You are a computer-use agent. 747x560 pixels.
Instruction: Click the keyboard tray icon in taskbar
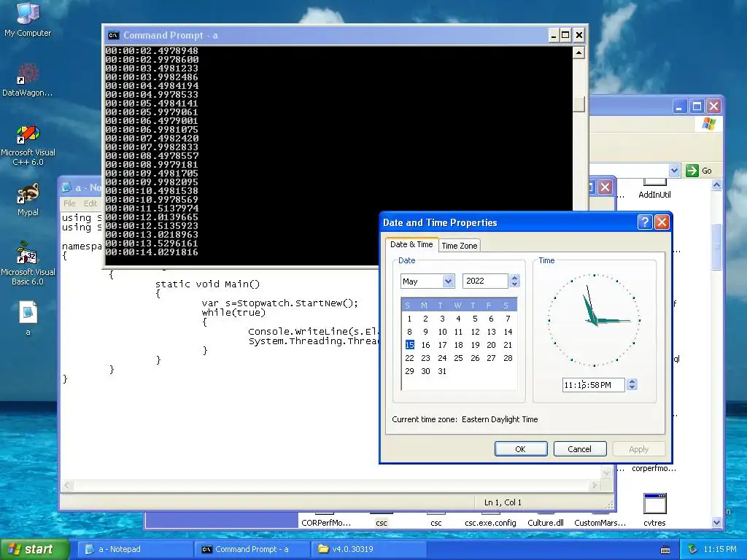tap(665, 550)
